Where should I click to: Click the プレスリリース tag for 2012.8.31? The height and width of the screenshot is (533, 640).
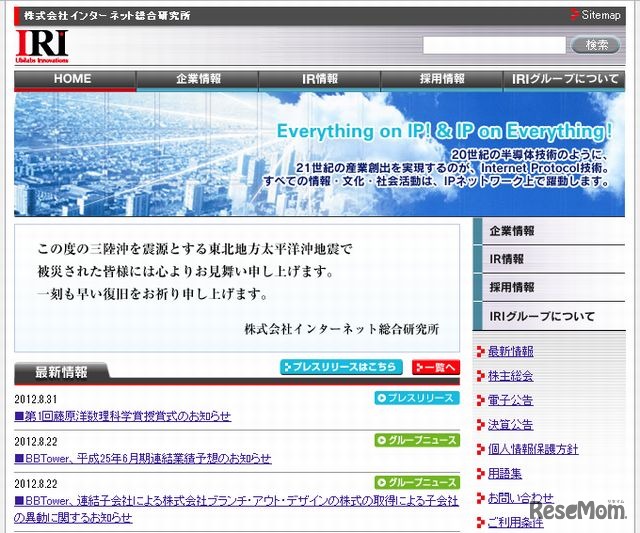coord(417,398)
